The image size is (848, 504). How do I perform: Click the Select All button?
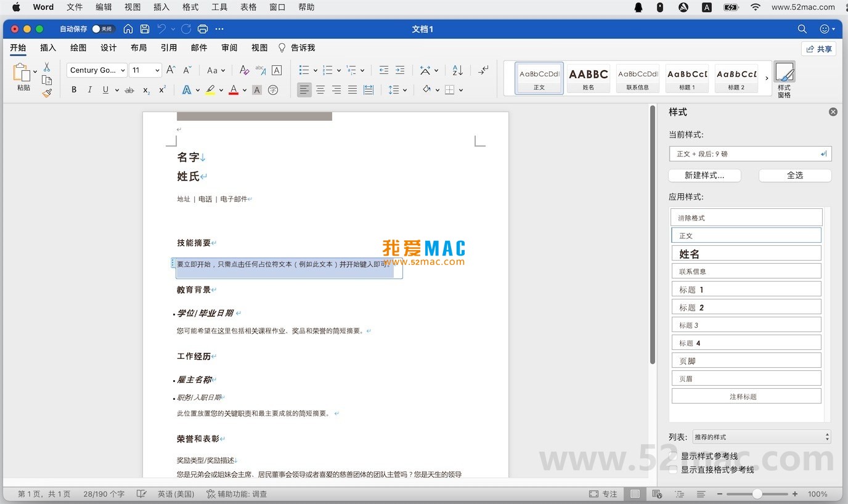pos(795,176)
